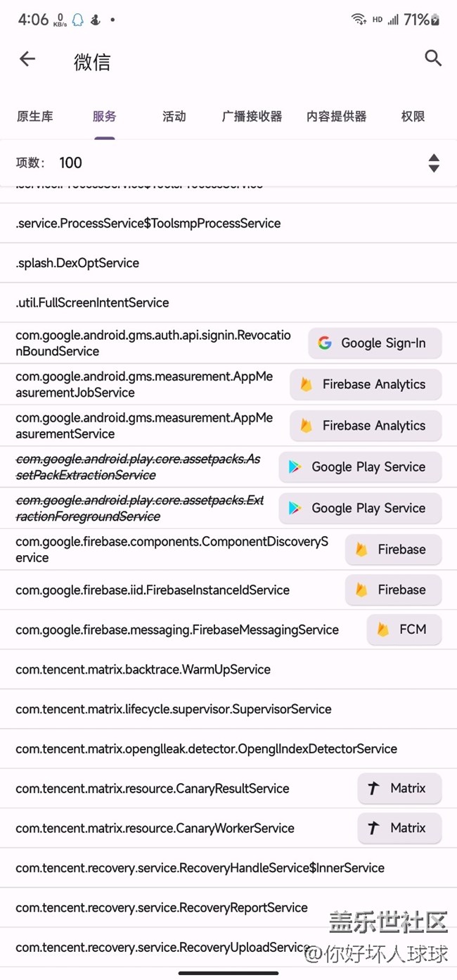Click Play icon beside AssetPackExtractionService
The width and height of the screenshot is (457, 980).
point(295,467)
